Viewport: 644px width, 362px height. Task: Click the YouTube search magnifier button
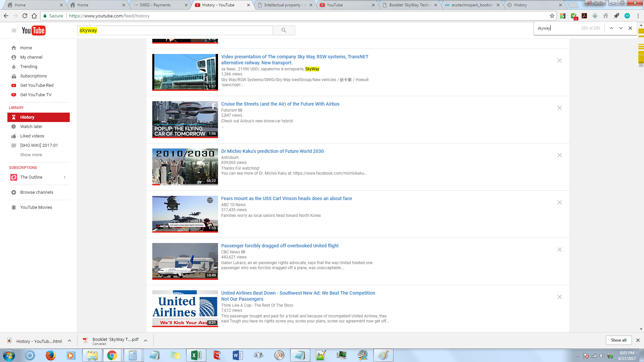pos(284,31)
